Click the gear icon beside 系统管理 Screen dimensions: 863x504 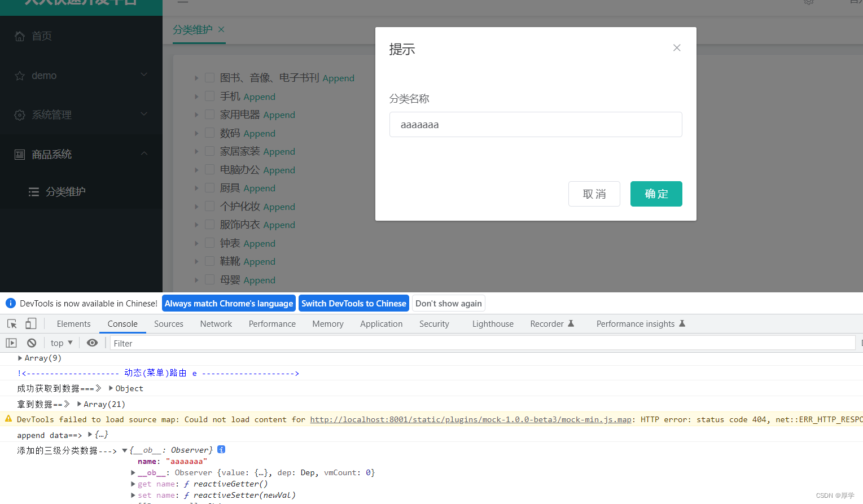pyautogui.click(x=20, y=115)
